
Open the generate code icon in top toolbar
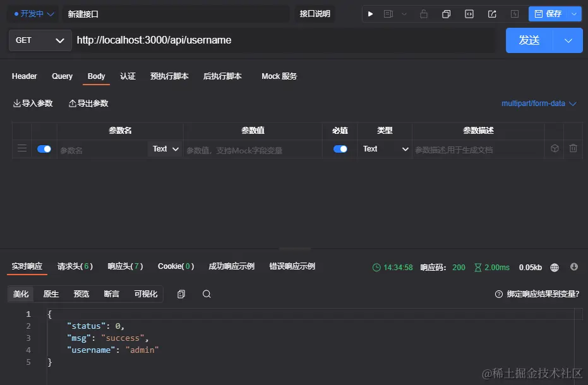coord(469,13)
